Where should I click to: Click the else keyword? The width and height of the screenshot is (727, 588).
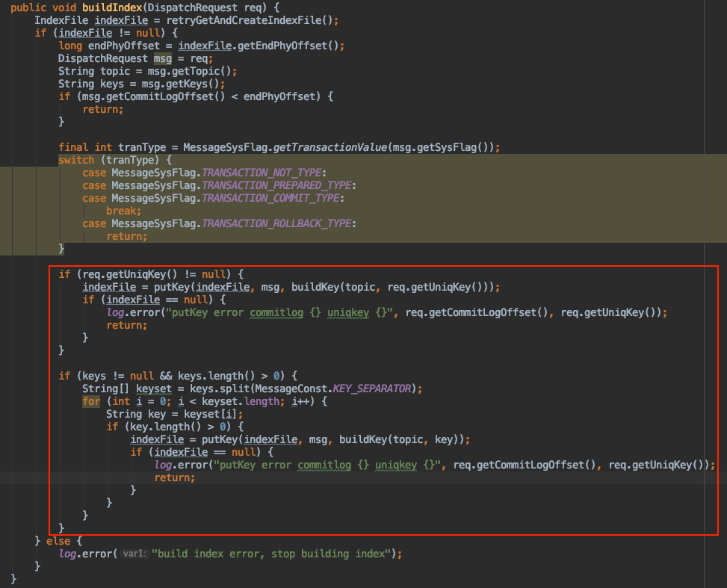coord(58,541)
